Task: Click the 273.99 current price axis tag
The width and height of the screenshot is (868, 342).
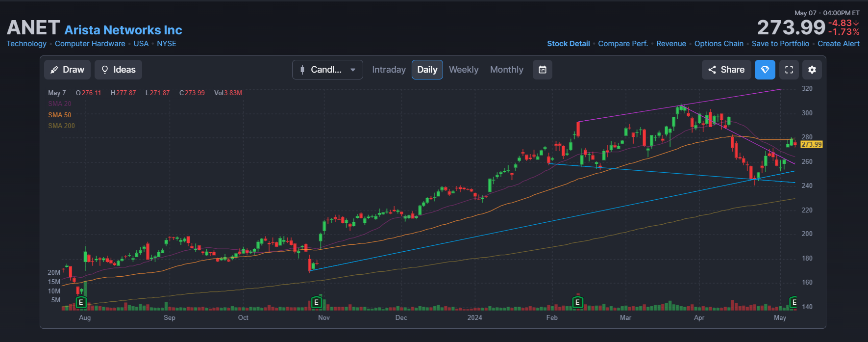Action: click(812, 144)
